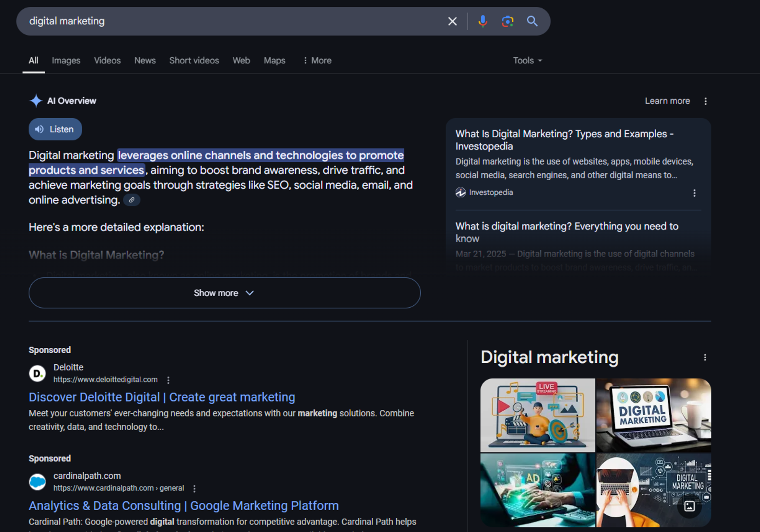Switch to the Web tab

pos(241,61)
